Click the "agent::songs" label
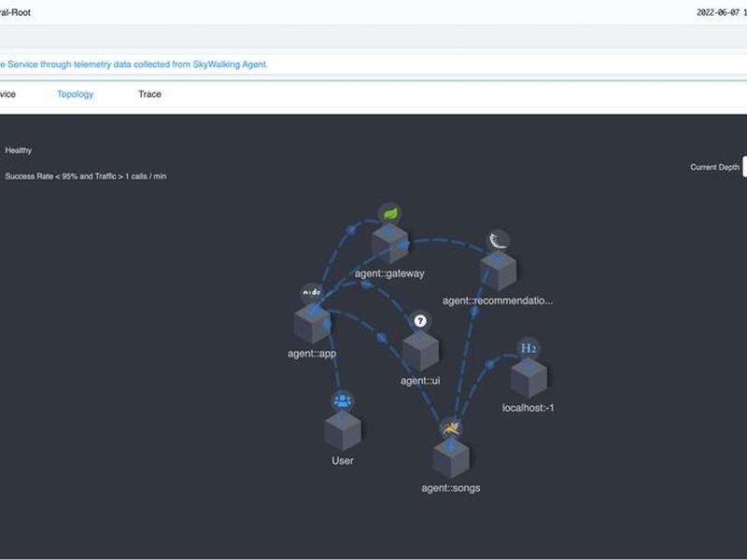 tap(451, 487)
